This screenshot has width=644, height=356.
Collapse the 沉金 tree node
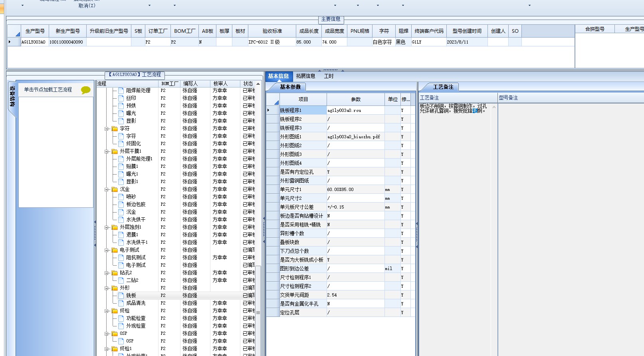pyautogui.click(x=107, y=189)
